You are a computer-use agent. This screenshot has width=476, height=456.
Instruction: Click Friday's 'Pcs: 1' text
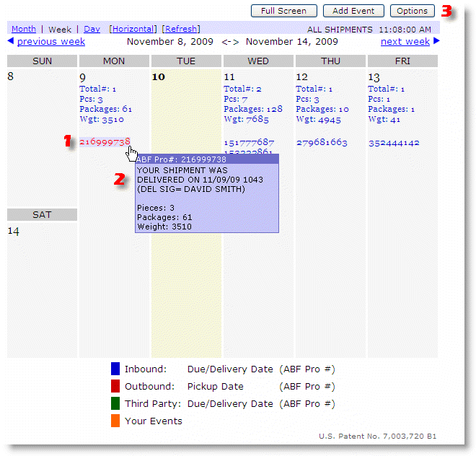pos(379,99)
